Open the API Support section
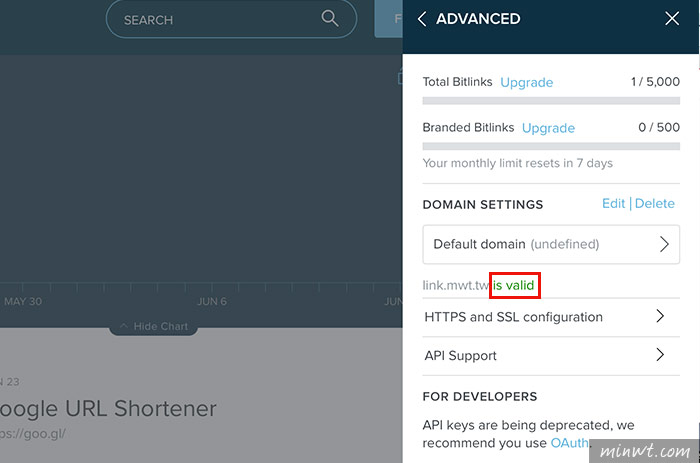The height and width of the screenshot is (463, 700). pos(551,356)
